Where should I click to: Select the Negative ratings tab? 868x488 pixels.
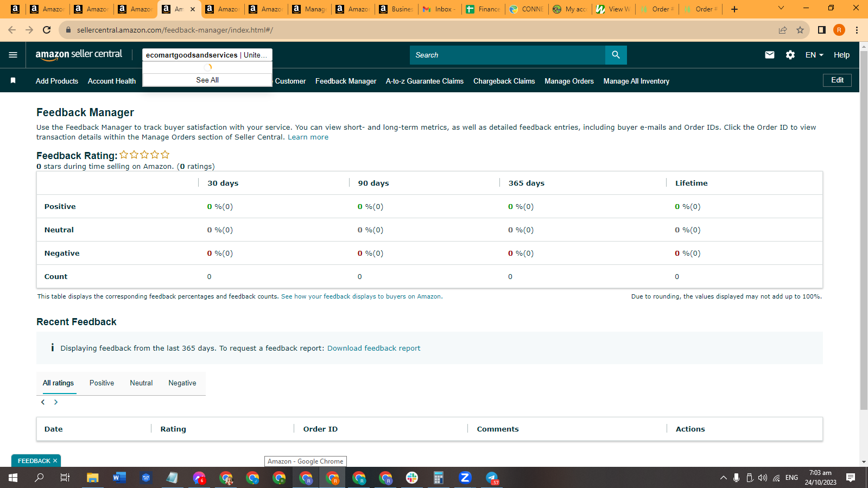(182, 383)
